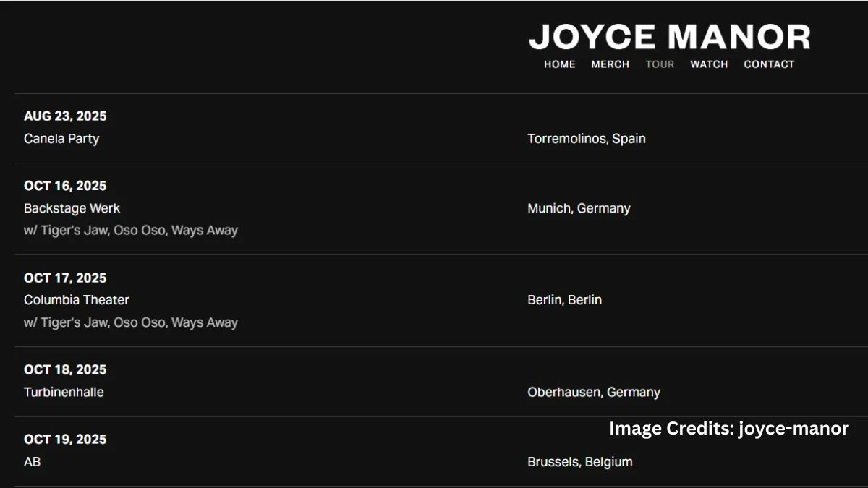The width and height of the screenshot is (868, 488).
Task: Select the AUG 23, 2025 date
Action: coord(65,116)
